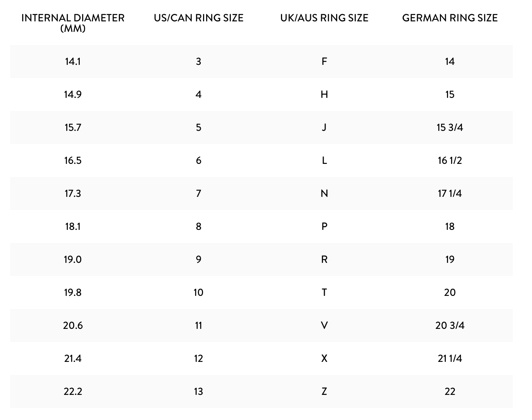This screenshot has width=532, height=420.
Task: Click the 20.6 diameter cell
Action: [x=73, y=325]
